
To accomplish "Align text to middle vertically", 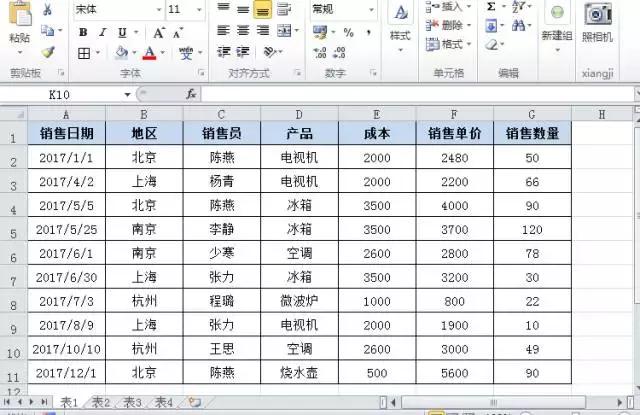I will point(243,9).
